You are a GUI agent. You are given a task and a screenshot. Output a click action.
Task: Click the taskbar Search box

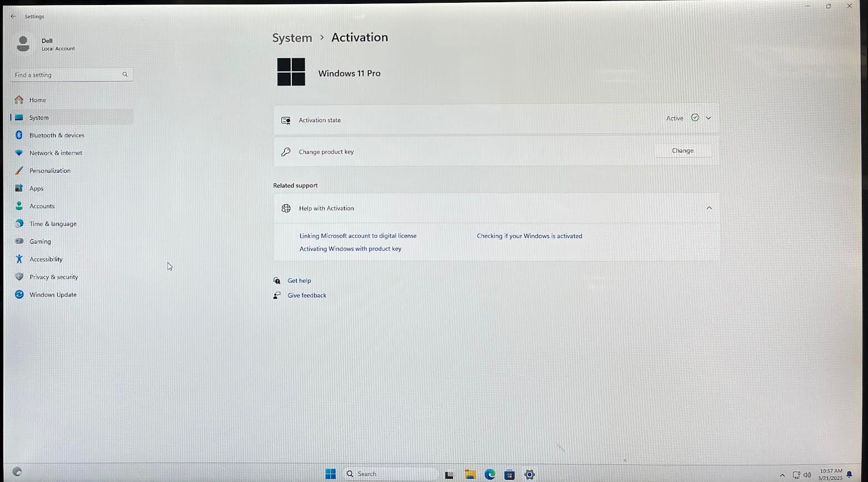click(x=390, y=474)
